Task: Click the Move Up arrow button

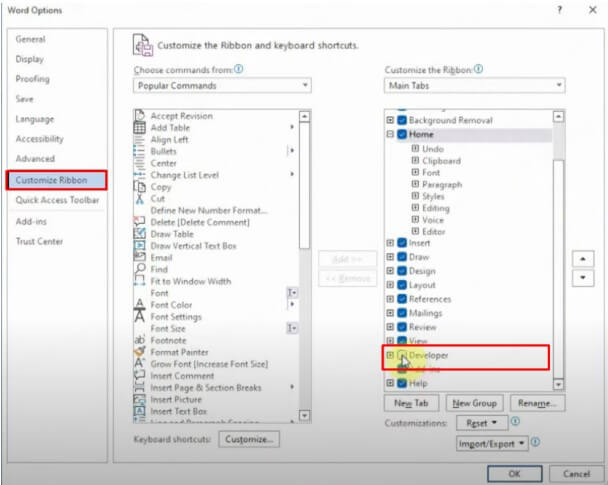Action: click(x=583, y=259)
